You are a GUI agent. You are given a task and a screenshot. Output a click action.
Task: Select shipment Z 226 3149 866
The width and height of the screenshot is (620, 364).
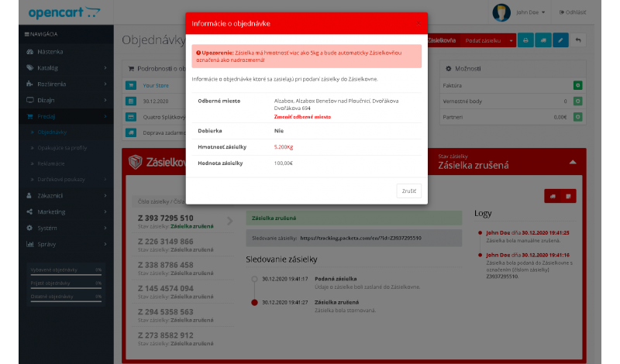tap(183, 245)
